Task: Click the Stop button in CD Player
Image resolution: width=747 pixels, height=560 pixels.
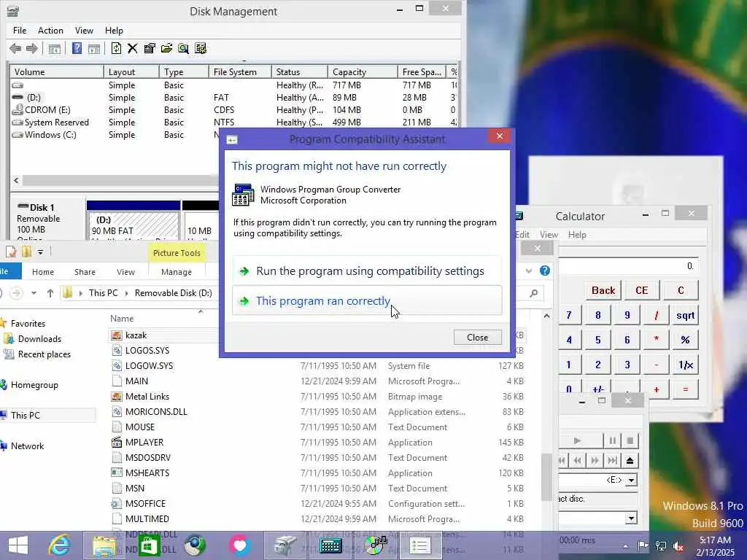Action: tap(630, 441)
